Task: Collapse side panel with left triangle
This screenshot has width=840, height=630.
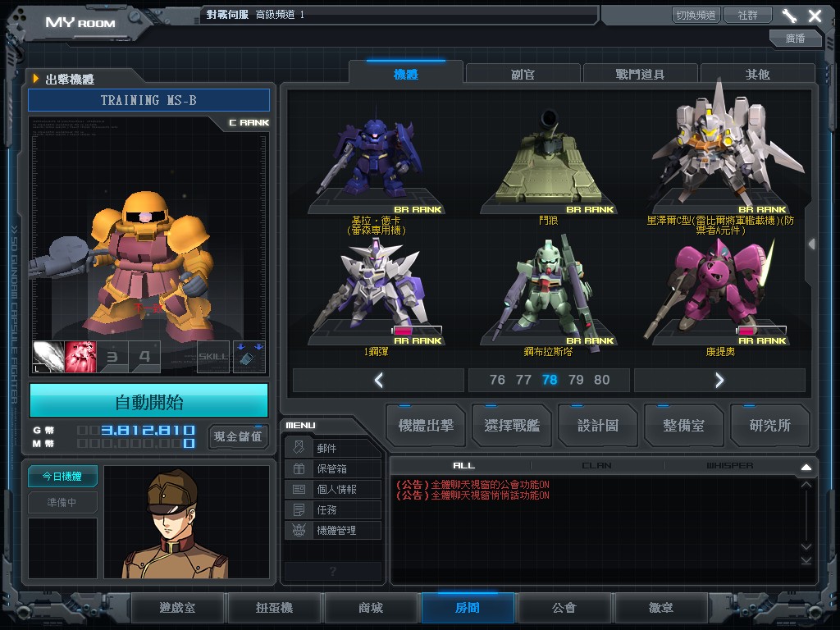Action: (x=811, y=244)
